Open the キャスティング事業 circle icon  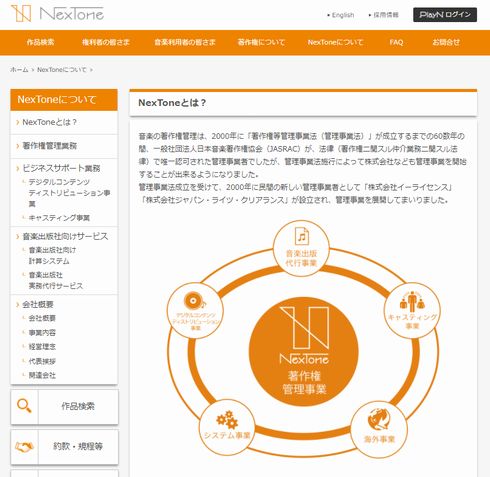[412, 310]
